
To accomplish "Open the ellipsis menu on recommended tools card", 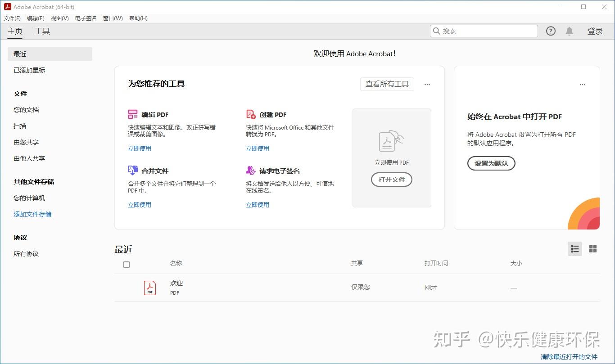I will coord(427,84).
